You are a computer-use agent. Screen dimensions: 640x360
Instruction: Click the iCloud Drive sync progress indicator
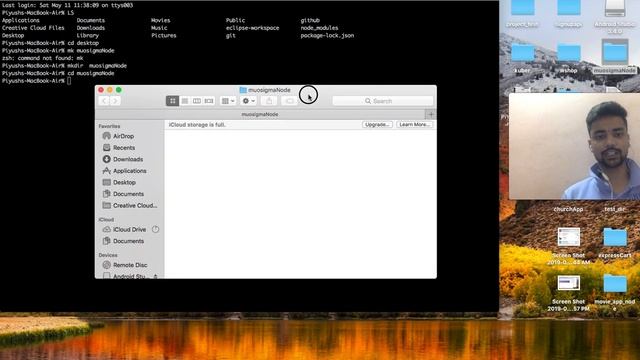click(x=156, y=229)
